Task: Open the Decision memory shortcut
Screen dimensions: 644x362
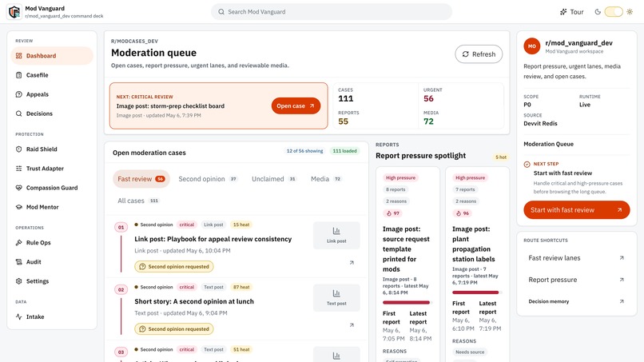Action: (x=576, y=301)
